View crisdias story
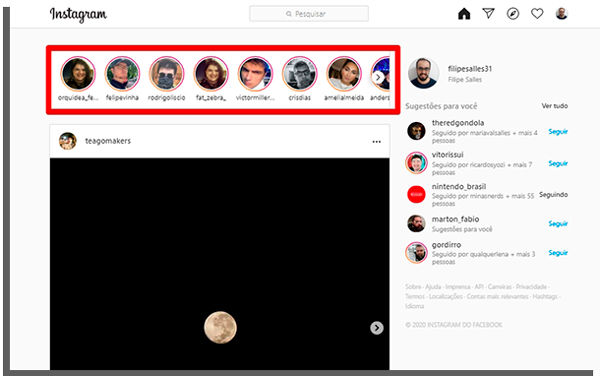The width and height of the screenshot is (600, 376). pos(300,74)
